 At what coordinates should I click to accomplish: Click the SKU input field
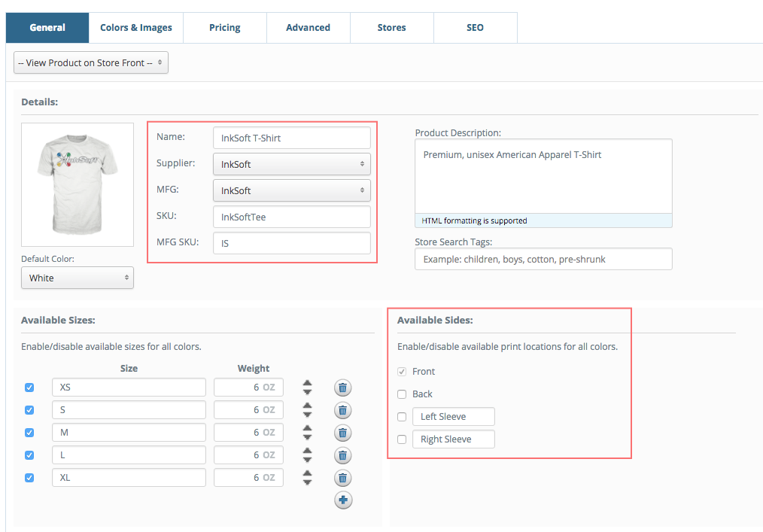(292, 217)
